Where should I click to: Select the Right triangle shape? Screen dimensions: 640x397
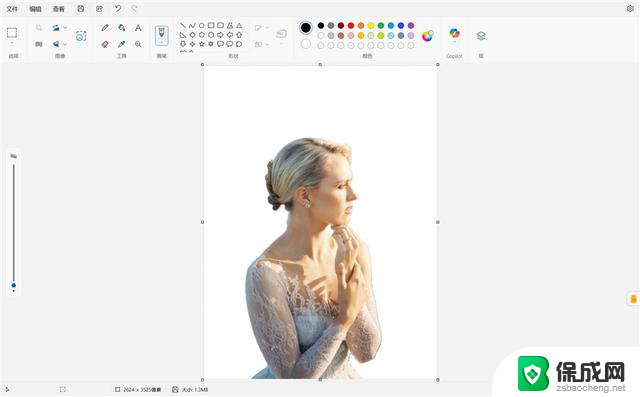[x=183, y=35]
